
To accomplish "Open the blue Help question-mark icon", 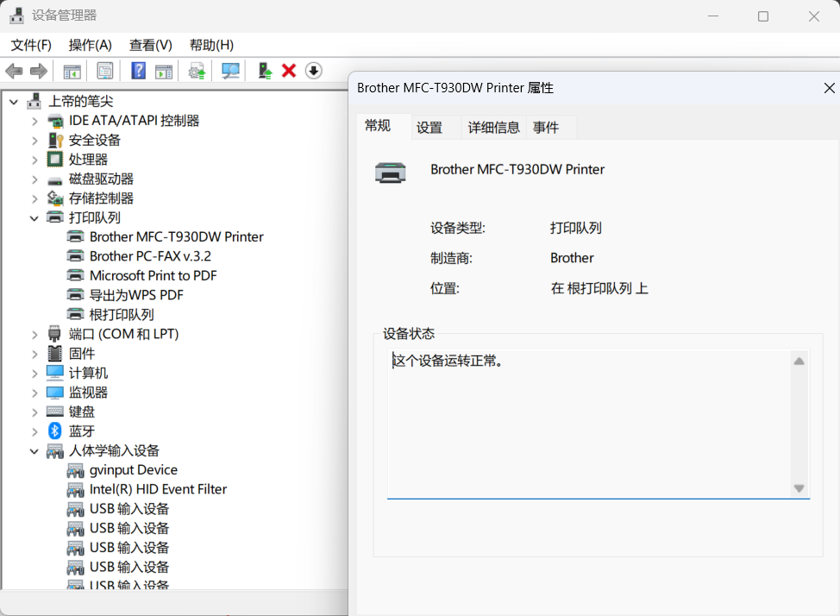I will (x=138, y=71).
